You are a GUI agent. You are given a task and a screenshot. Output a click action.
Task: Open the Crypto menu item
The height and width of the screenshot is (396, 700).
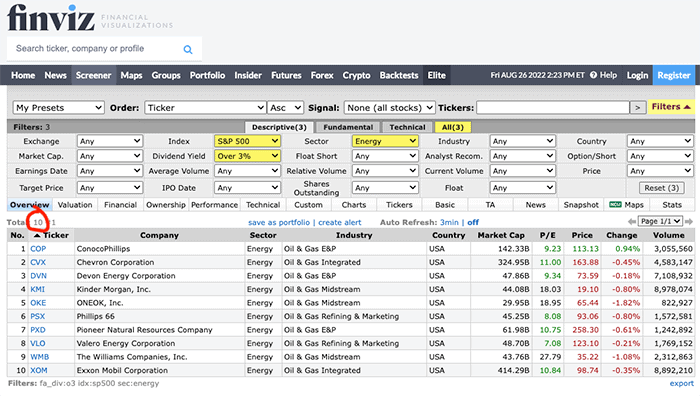point(357,75)
